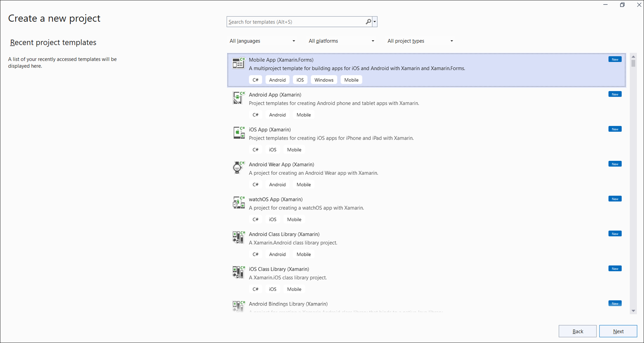This screenshot has height=343, width=644.
Task: Click the watchOS app description text
Action: tap(306, 208)
